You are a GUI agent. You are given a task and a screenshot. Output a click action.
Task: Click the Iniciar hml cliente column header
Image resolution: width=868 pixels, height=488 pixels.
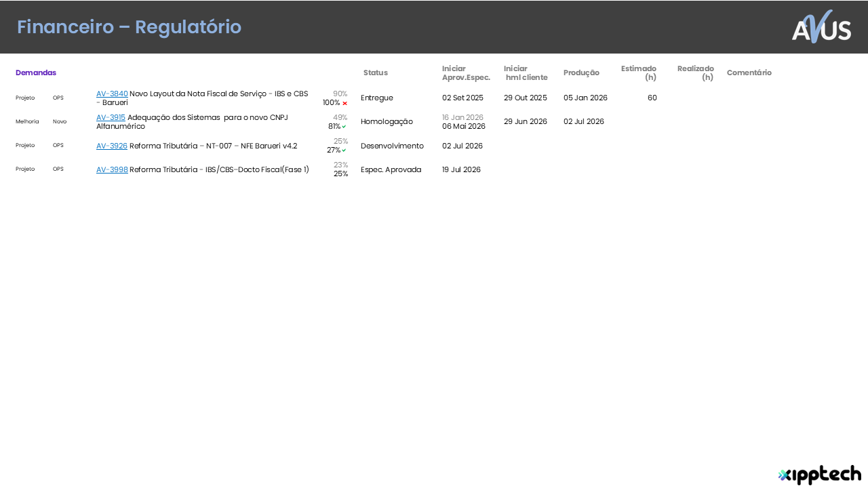[526, 73]
